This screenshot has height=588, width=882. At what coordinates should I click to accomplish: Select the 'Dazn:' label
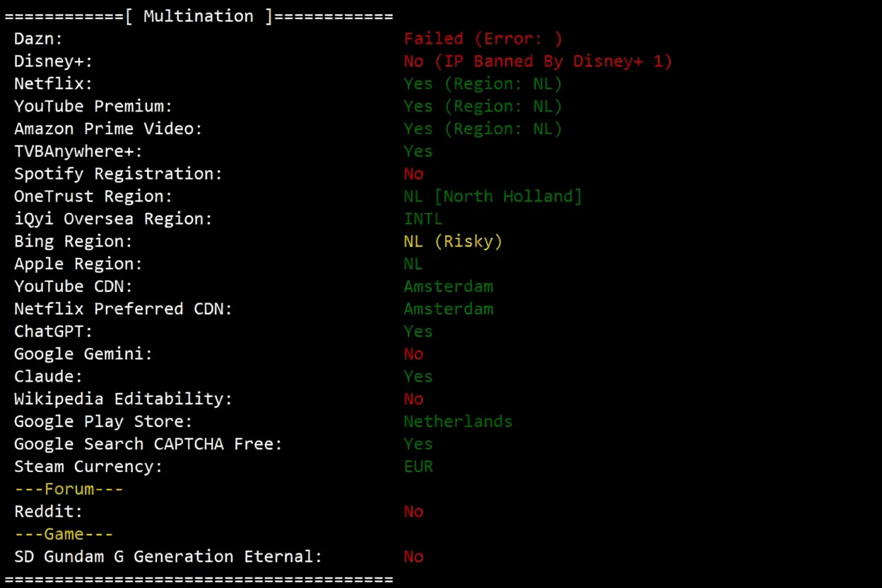click(x=38, y=39)
